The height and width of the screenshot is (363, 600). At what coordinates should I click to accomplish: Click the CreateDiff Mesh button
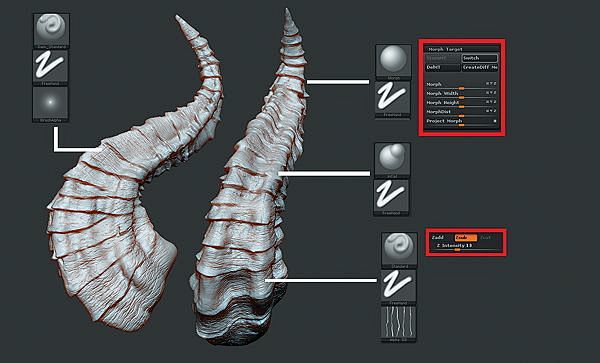click(x=480, y=67)
